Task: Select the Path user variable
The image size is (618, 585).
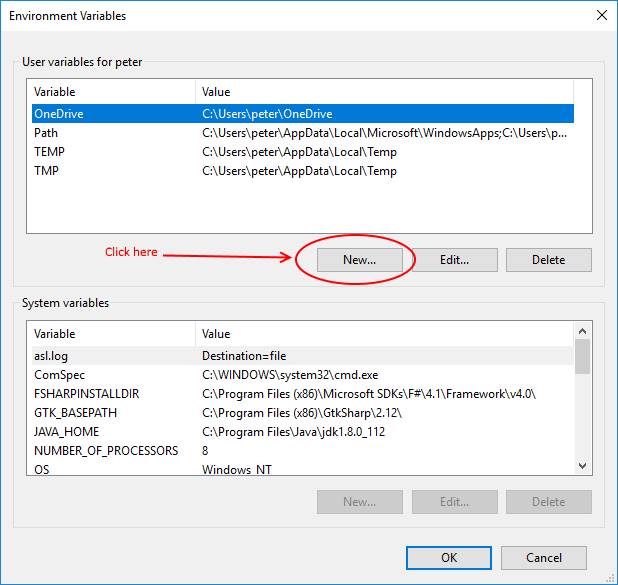Action: (46, 133)
